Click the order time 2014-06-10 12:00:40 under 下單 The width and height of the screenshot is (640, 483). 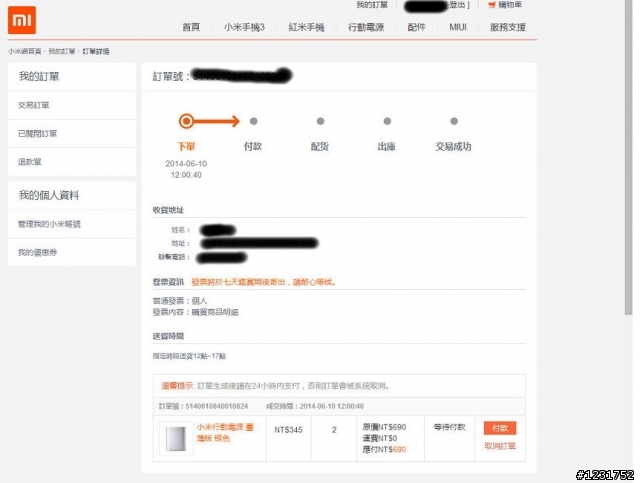[186, 169]
